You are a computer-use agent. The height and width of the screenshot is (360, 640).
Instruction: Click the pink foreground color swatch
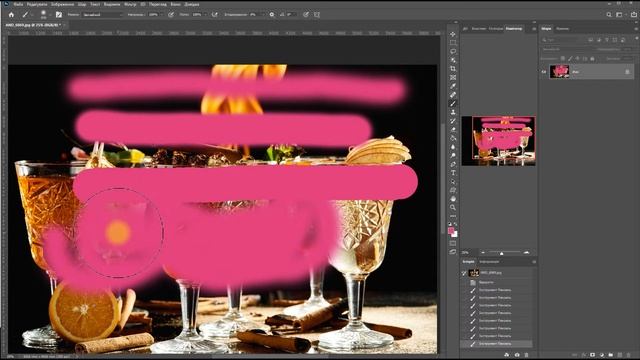coord(451,231)
